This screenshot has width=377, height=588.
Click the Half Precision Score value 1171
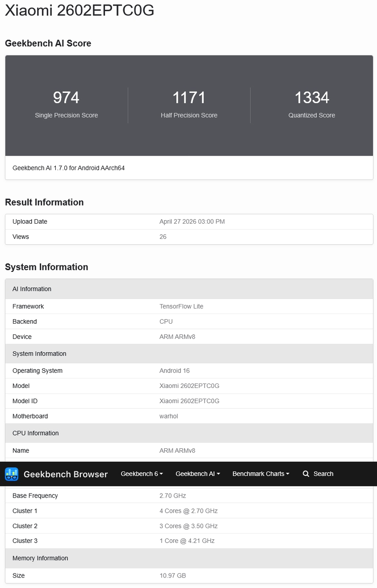(x=189, y=97)
